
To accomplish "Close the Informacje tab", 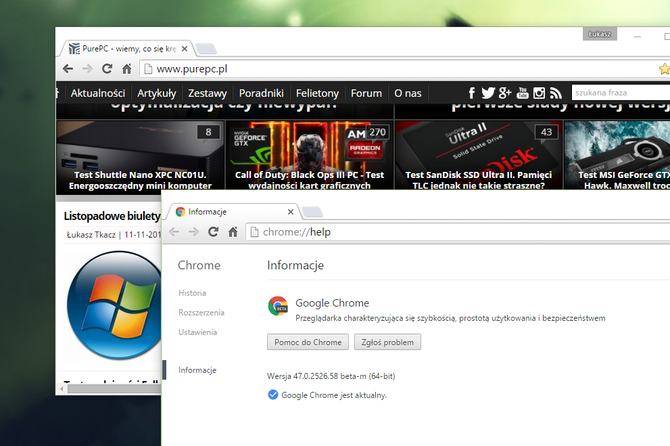I will point(291,212).
